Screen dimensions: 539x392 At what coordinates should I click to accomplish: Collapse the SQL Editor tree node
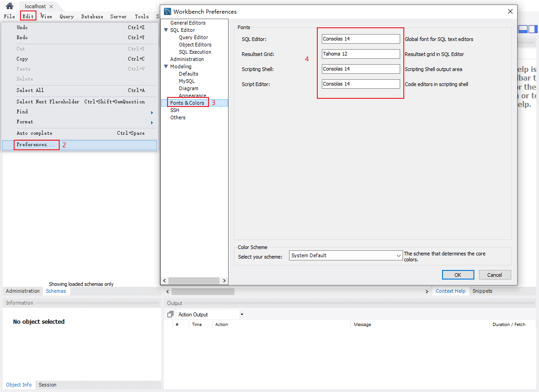pos(166,30)
